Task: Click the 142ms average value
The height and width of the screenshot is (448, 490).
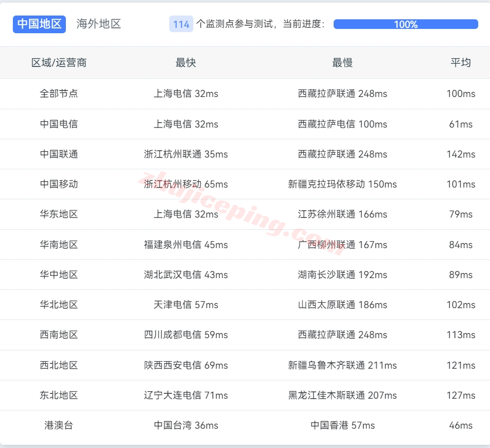Action: [461, 154]
